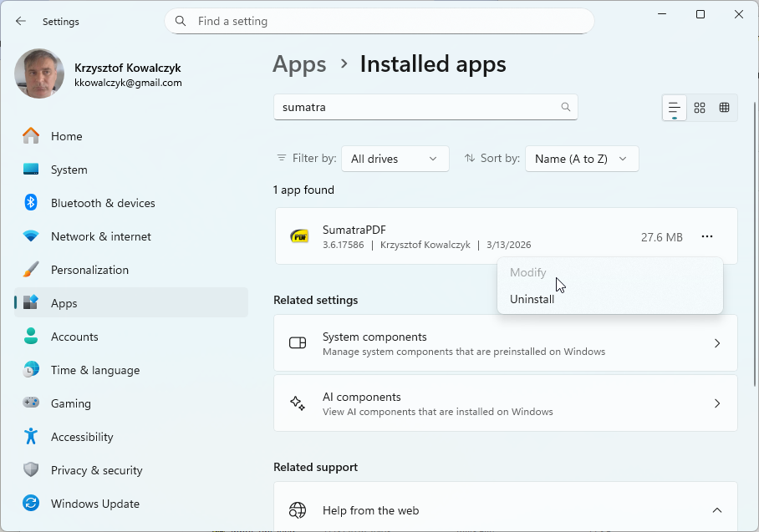Viewport: 759px width, 532px height.
Task: Click the Time & language globe clock icon
Action: pos(31,369)
